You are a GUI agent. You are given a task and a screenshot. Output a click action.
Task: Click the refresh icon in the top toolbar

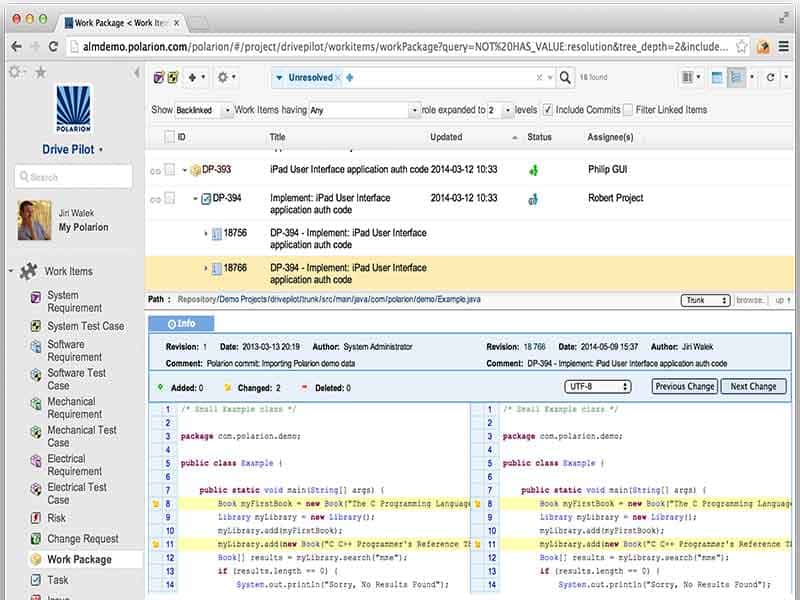point(771,77)
